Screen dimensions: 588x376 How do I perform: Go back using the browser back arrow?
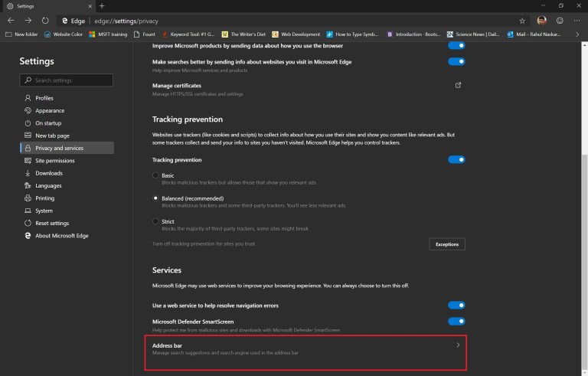11,21
